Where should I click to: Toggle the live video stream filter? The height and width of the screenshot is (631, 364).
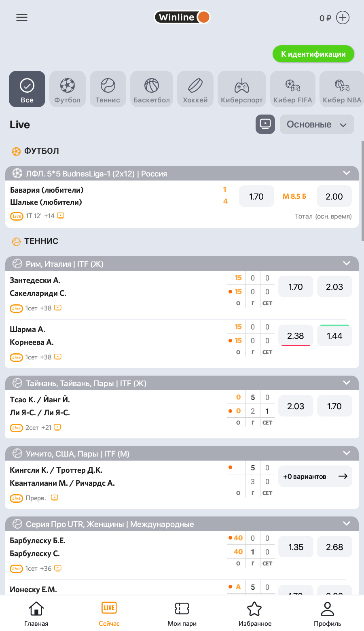click(265, 124)
